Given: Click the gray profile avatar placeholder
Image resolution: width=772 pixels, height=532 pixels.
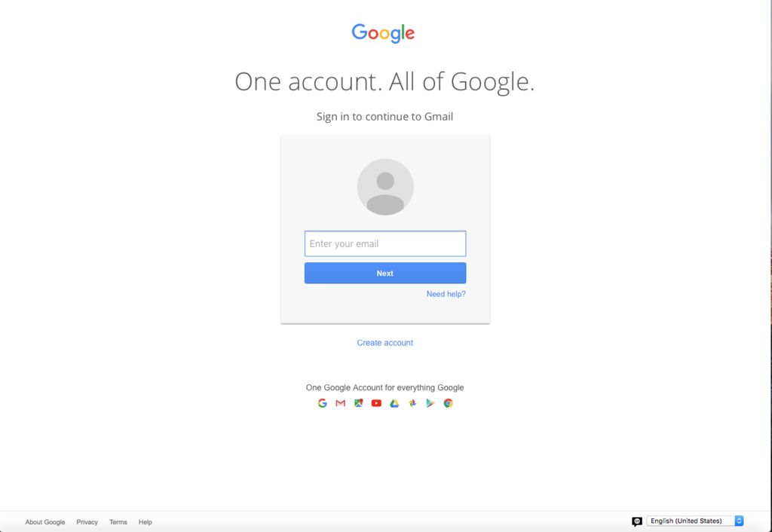Looking at the screenshot, I should click(x=385, y=187).
